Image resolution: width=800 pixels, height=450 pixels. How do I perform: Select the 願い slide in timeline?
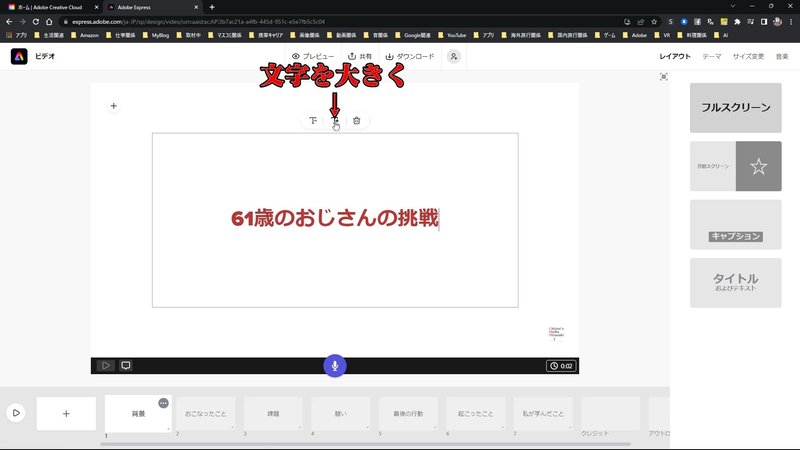[341, 414]
